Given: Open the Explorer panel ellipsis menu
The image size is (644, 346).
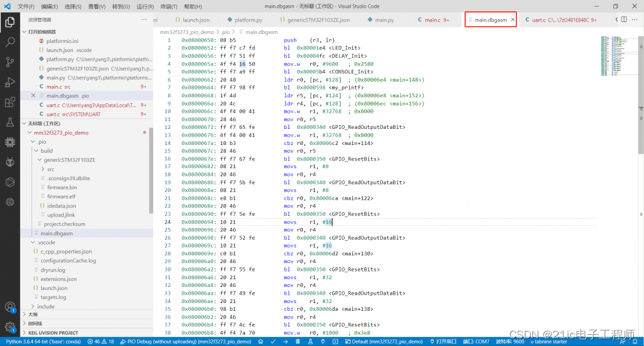Looking at the screenshot, I should pyautogui.click(x=144, y=19).
